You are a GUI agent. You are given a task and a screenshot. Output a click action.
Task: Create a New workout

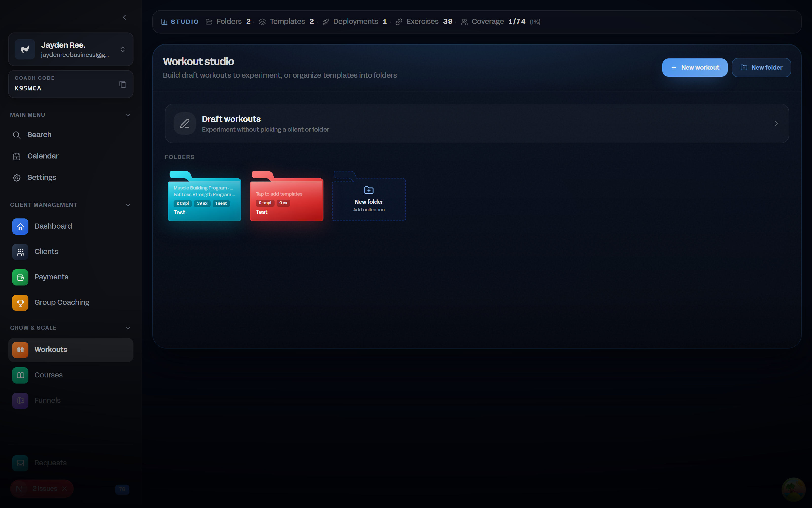[x=695, y=68]
